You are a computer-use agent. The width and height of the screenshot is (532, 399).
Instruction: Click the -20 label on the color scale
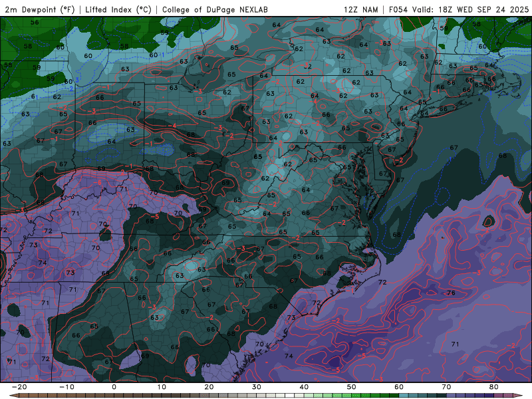pyautogui.click(x=19, y=387)
